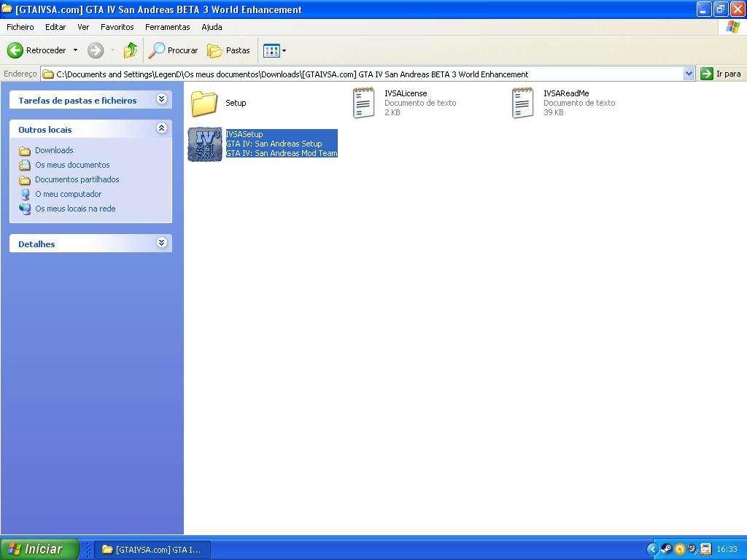Expand the address bar dropdown list

(x=689, y=74)
